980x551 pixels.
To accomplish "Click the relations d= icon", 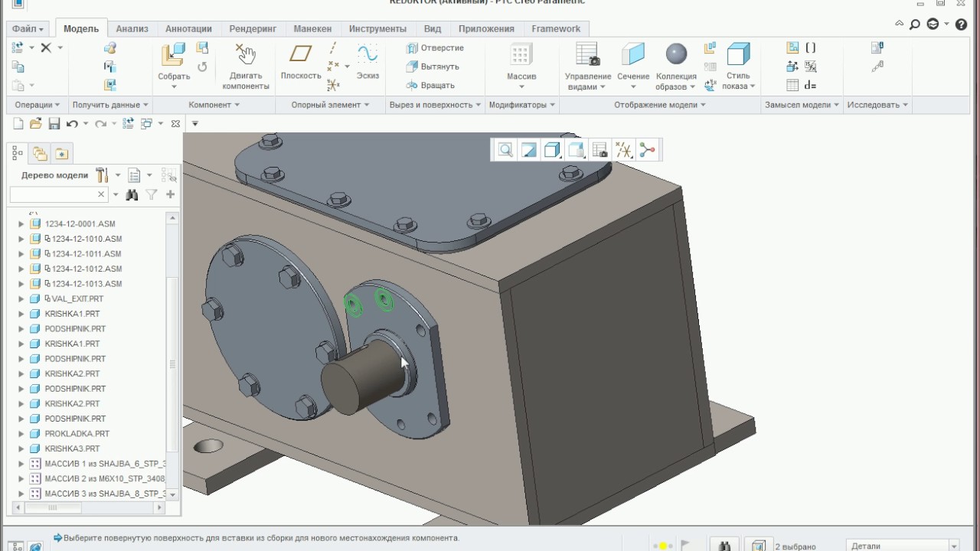I will [810, 85].
